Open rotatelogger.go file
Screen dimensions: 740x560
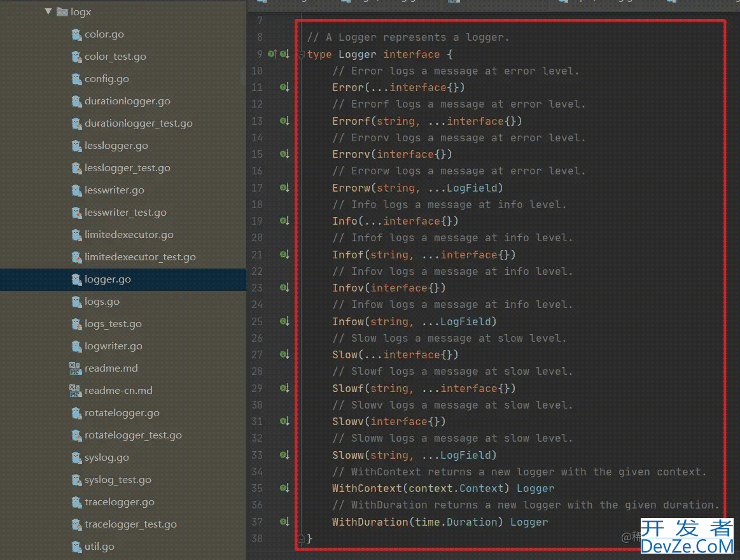coord(122,412)
